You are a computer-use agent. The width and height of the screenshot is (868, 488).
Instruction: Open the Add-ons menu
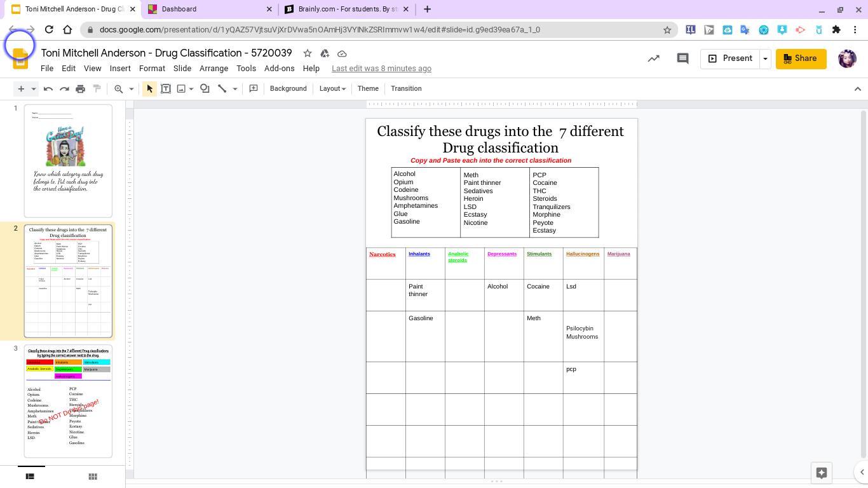coord(280,69)
